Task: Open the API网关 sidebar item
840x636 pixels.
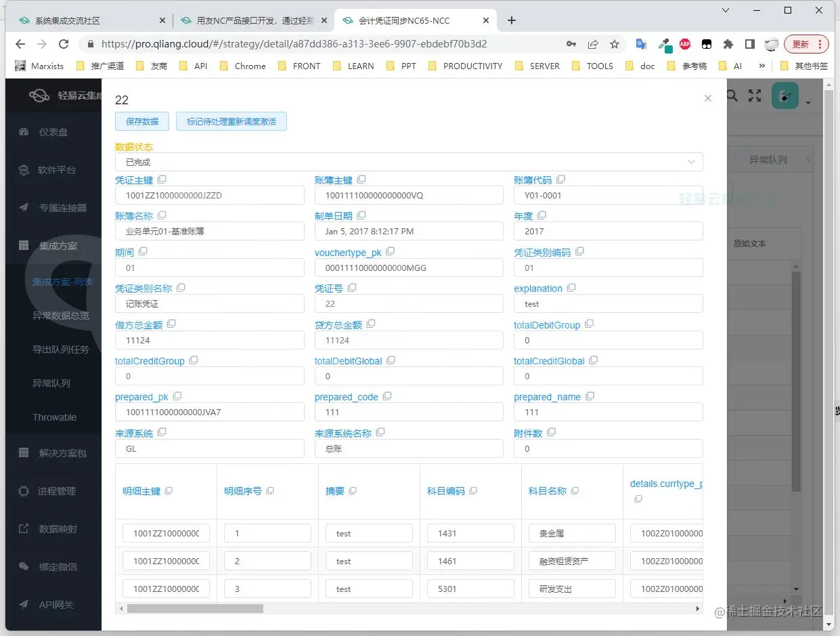Action: (53, 605)
